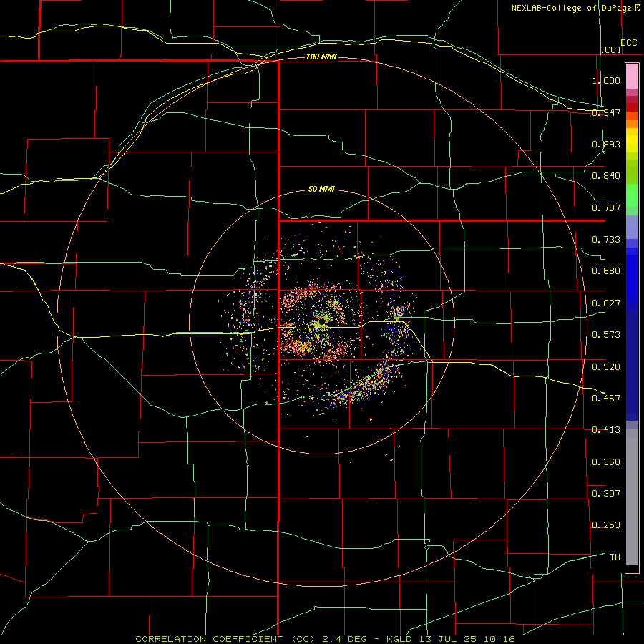Click the 100 NMI range ring label
This screenshot has height=644, width=644.
(321, 57)
